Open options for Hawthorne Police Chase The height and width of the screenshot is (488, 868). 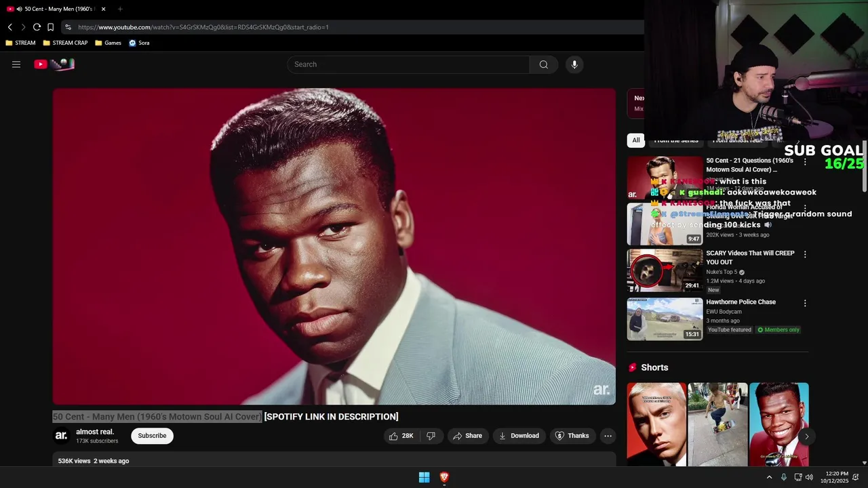[805, 303]
